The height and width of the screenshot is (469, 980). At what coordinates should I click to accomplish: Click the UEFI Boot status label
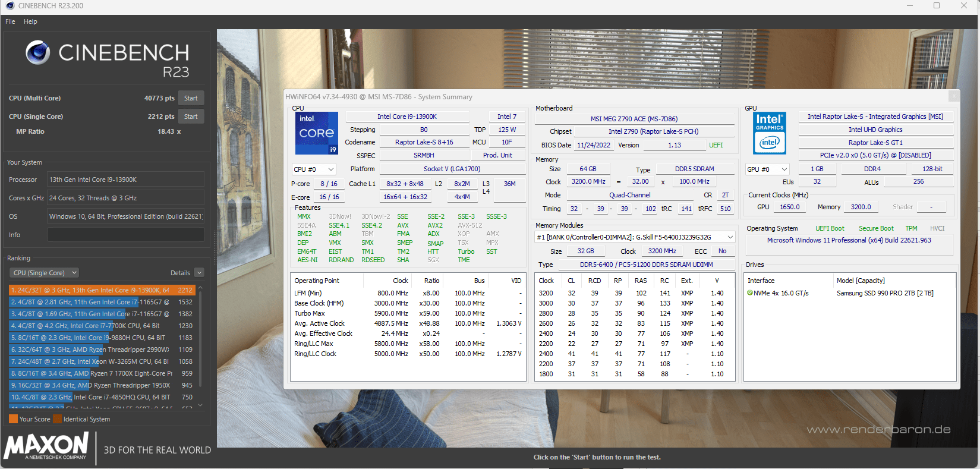pos(830,228)
